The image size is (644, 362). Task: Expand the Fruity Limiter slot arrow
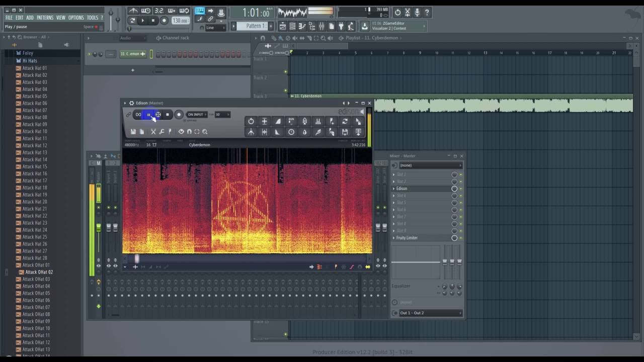(394, 238)
